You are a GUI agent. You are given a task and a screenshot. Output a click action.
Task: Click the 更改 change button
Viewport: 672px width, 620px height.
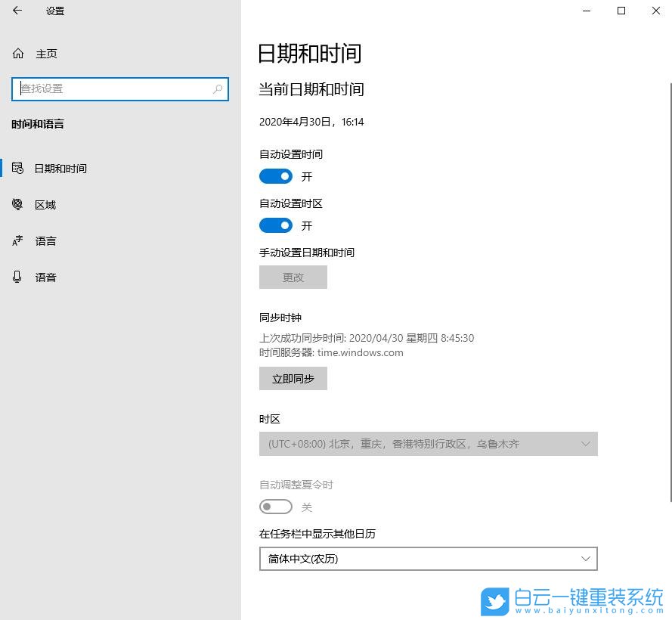(293, 277)
